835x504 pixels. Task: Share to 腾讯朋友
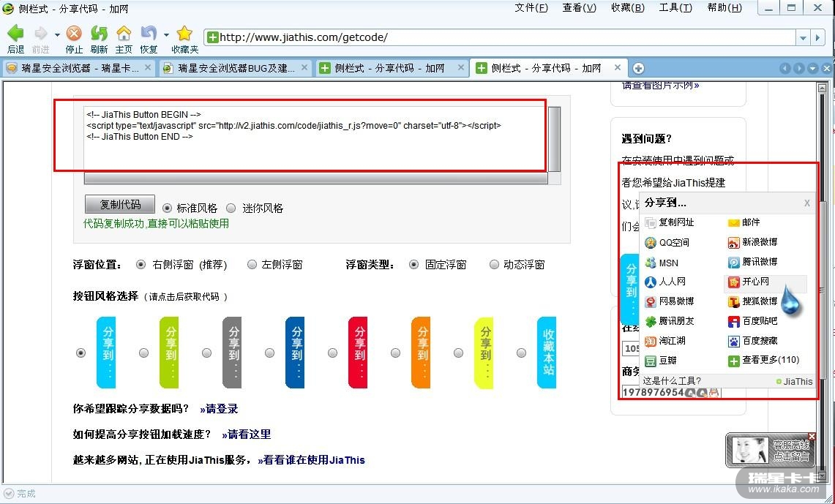coord(670,321)
